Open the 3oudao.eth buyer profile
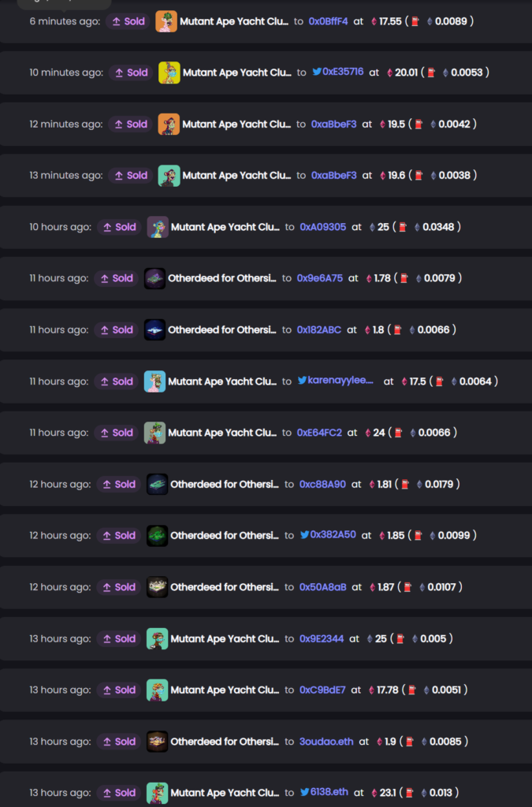Image resolution: width=532 pixels, height=807 pixels. click(x=326, y=742)
